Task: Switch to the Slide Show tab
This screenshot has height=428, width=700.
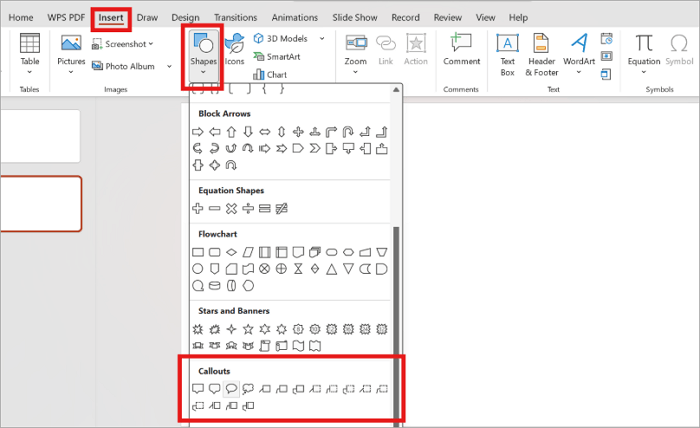Action: click(354, 17)
